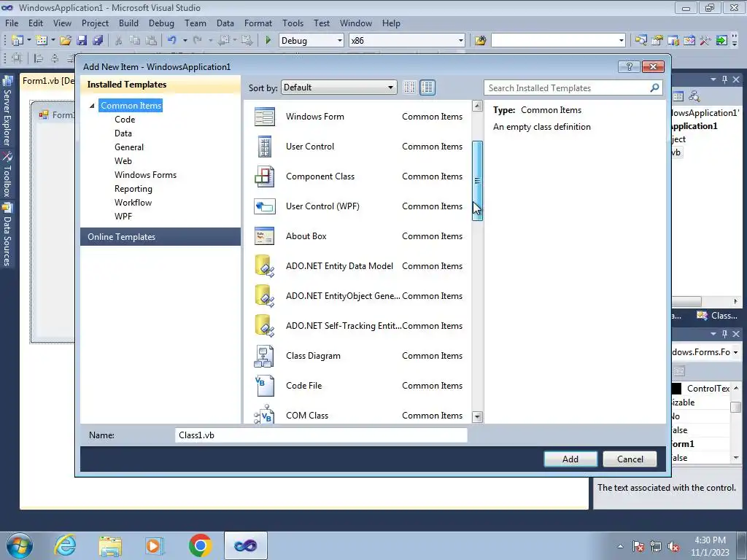
Task: Click the template list vertical scrollbar thumb
Action: pos(477,181)
